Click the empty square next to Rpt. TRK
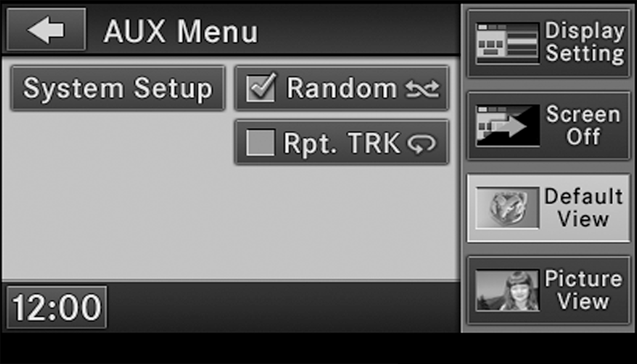 tap(260, 143)
